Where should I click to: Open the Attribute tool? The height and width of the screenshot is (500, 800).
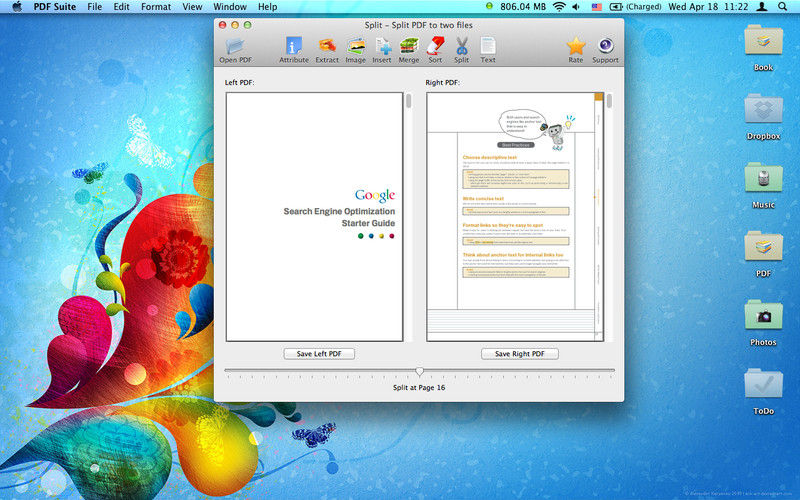click(x=293, y=50)
